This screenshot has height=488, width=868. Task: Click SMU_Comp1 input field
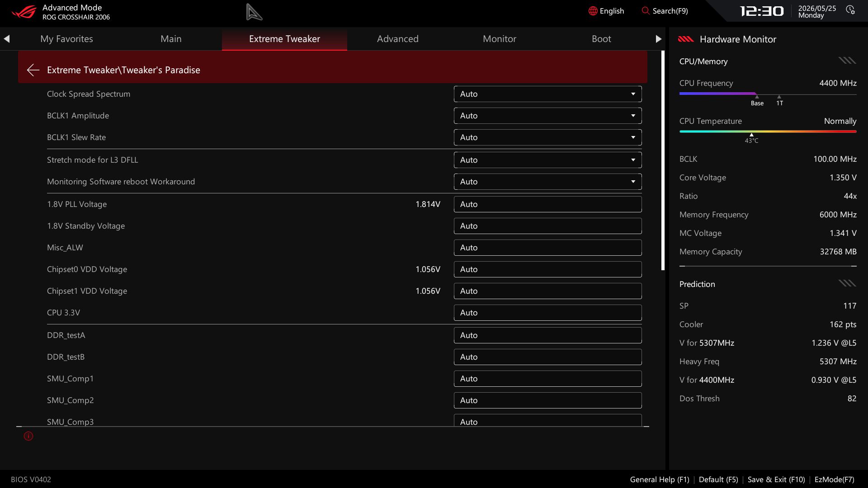pos(547,379)
